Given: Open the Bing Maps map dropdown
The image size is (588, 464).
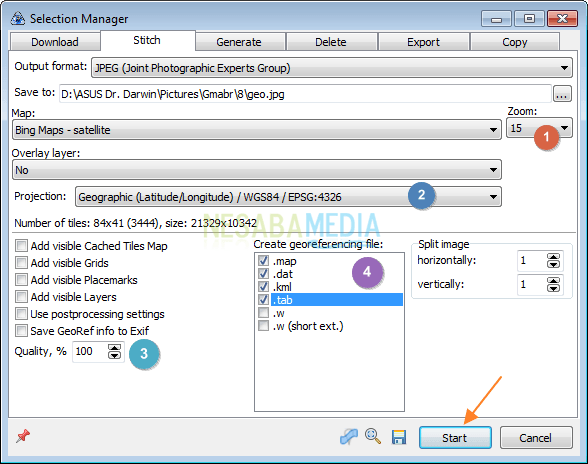Looking at the screenshot, I should point(257,130).
